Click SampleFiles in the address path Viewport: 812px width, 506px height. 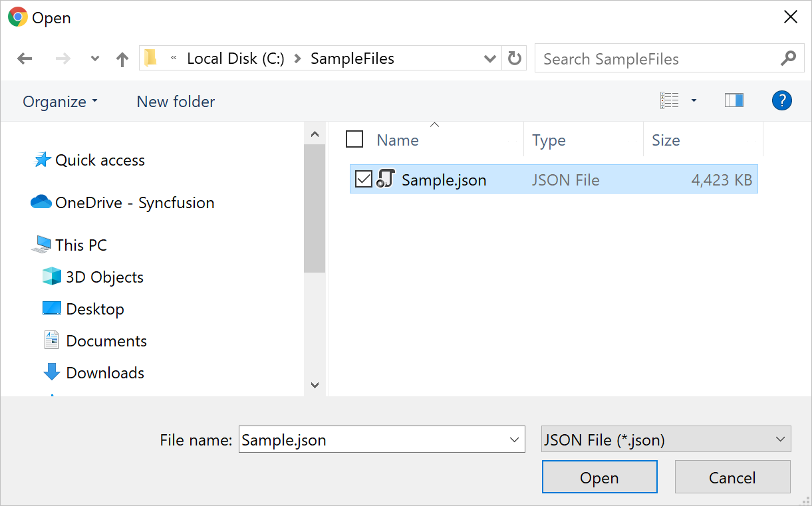click(352, 59)
